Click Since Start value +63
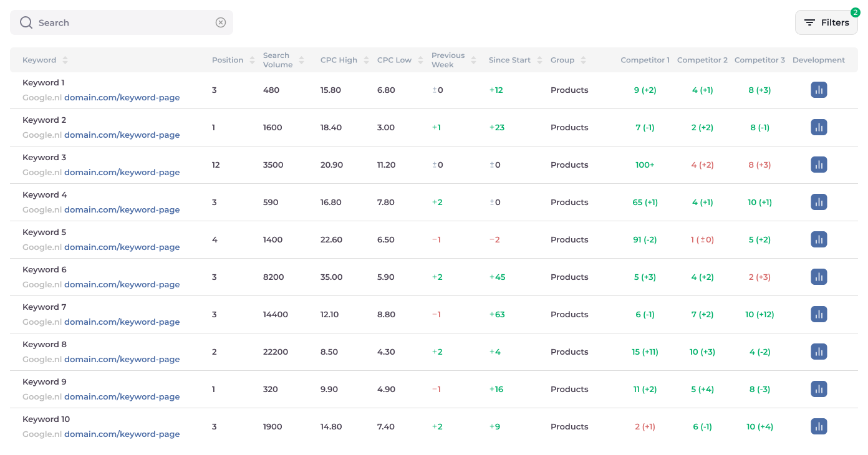The height and width of the screenshot is (455, 868). [x=497, y=315]
